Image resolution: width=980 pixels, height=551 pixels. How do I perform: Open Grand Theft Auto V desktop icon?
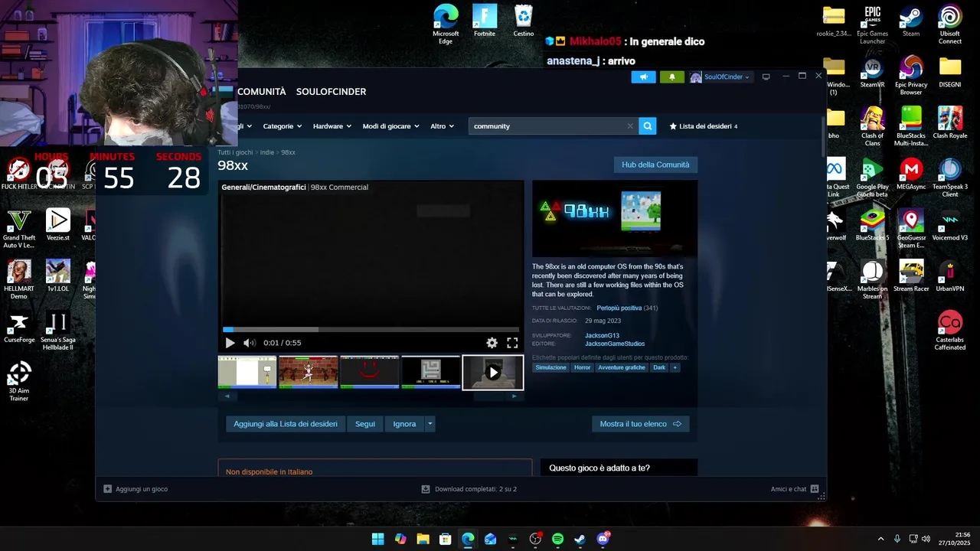coord(19,229)
